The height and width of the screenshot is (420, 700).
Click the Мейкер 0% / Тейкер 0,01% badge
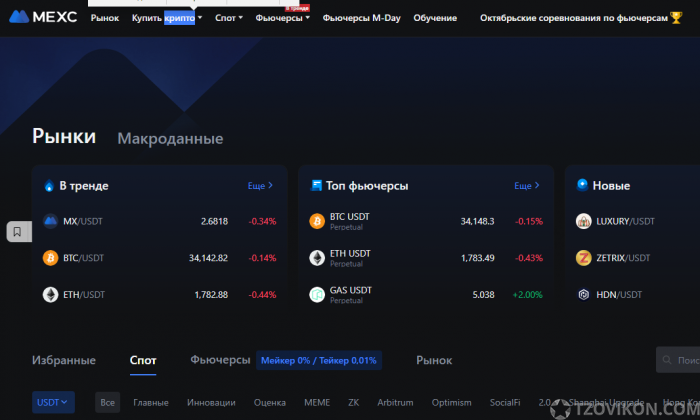pos(319,360)
